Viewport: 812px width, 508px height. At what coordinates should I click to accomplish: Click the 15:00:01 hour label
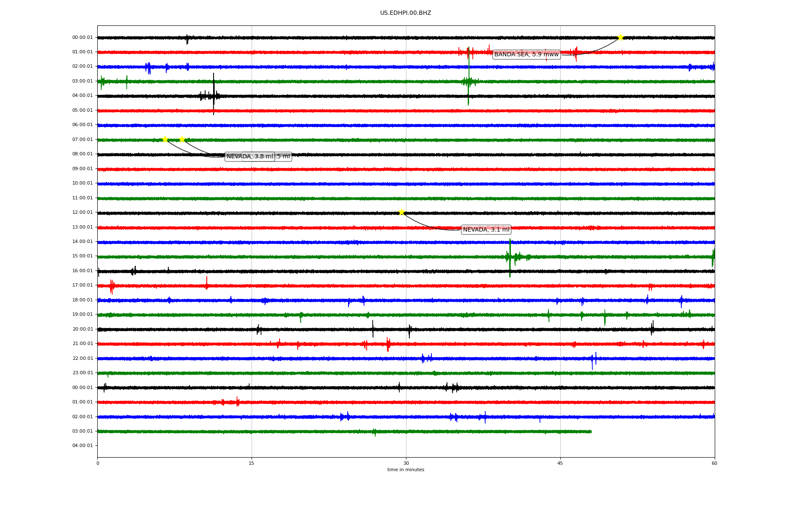(82, 256)
